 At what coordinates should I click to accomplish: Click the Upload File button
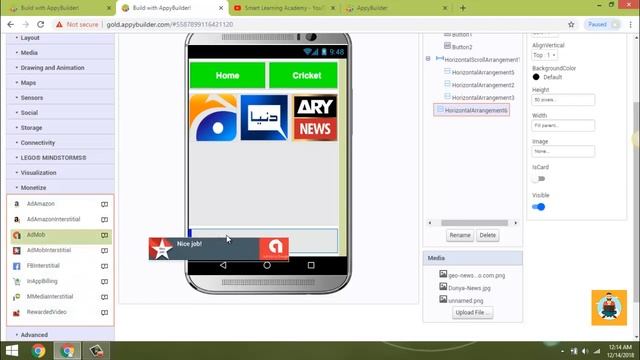472,313
